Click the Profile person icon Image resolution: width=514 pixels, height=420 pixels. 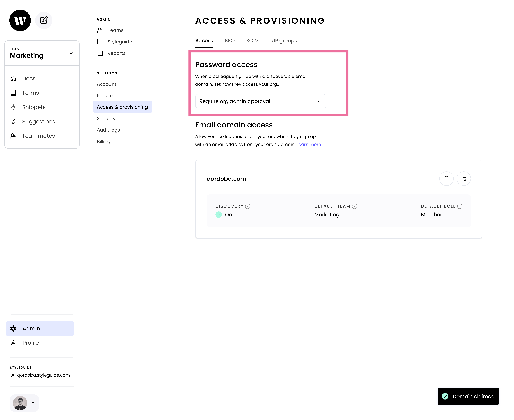13,343
